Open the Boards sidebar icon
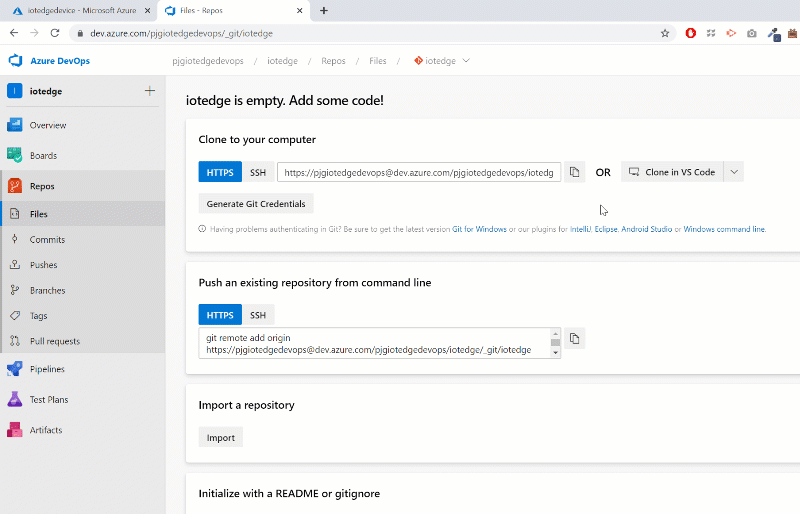Viewport: 800px width, 514px height. (15, 155)
